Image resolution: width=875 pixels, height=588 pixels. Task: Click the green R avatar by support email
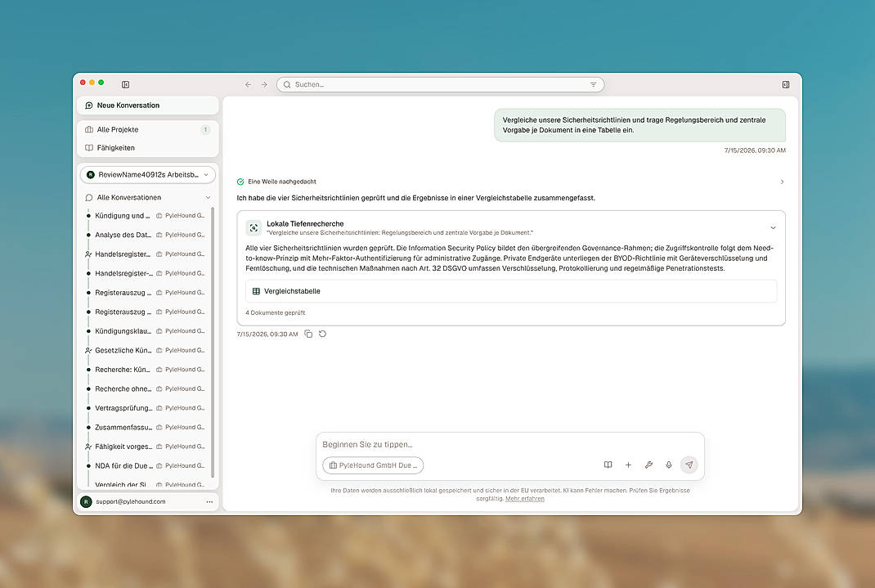coord(86,501)
